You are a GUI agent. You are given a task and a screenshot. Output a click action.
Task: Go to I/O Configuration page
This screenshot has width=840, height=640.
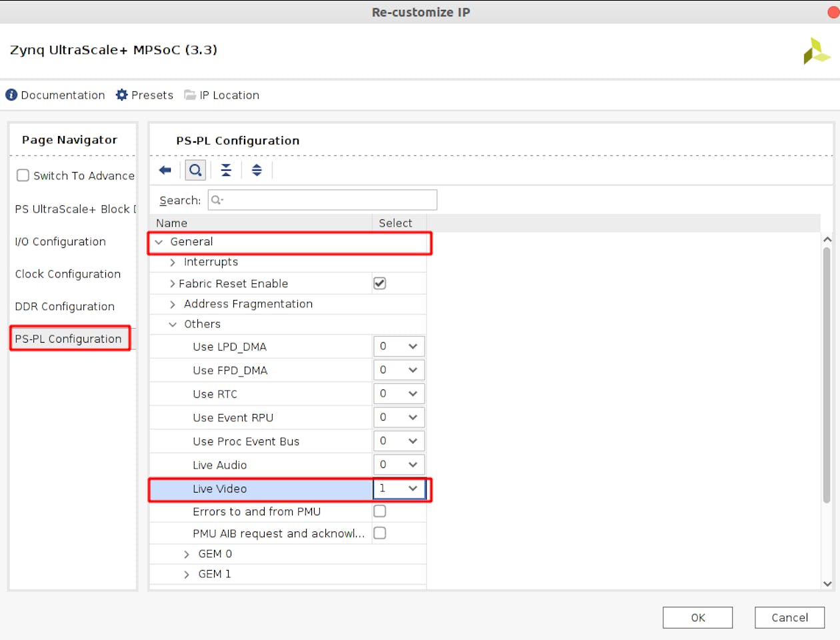[x=60, y=241]
